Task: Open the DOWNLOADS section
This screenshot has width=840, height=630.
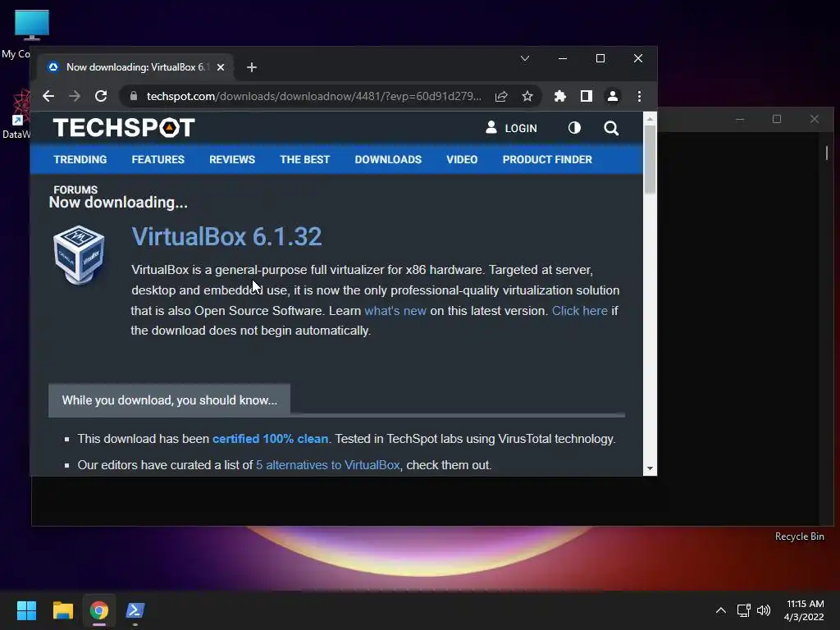Action: [x=388, y=160]
